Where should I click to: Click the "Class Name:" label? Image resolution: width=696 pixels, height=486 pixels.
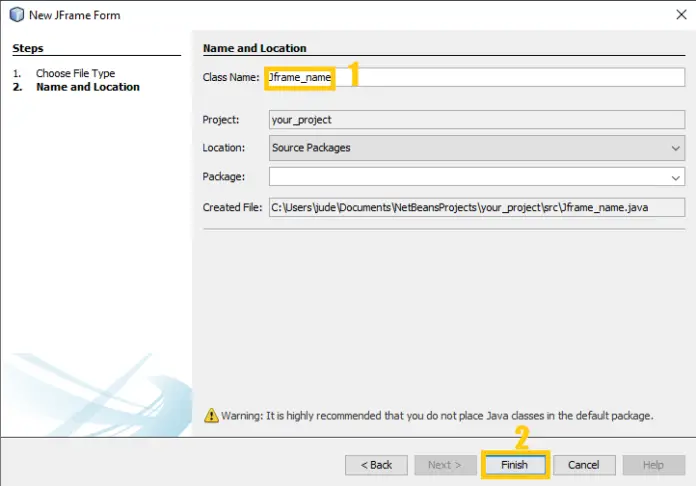(231, 77)
